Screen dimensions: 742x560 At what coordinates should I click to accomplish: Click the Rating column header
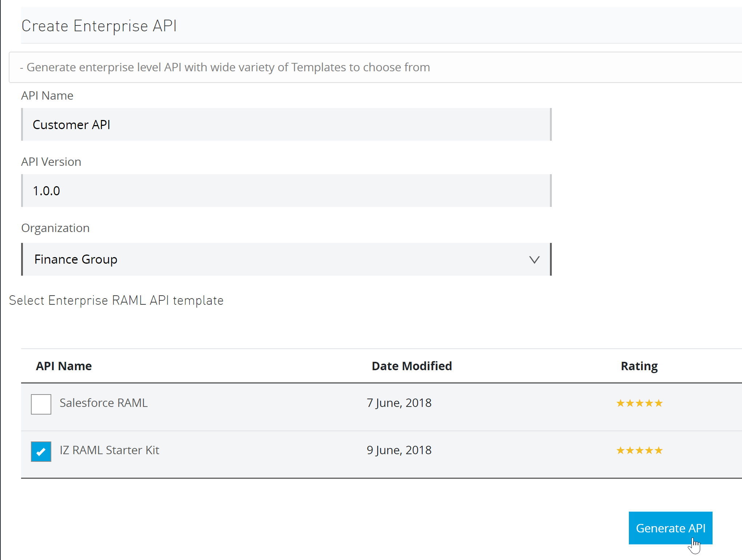[x=639, y=366]
